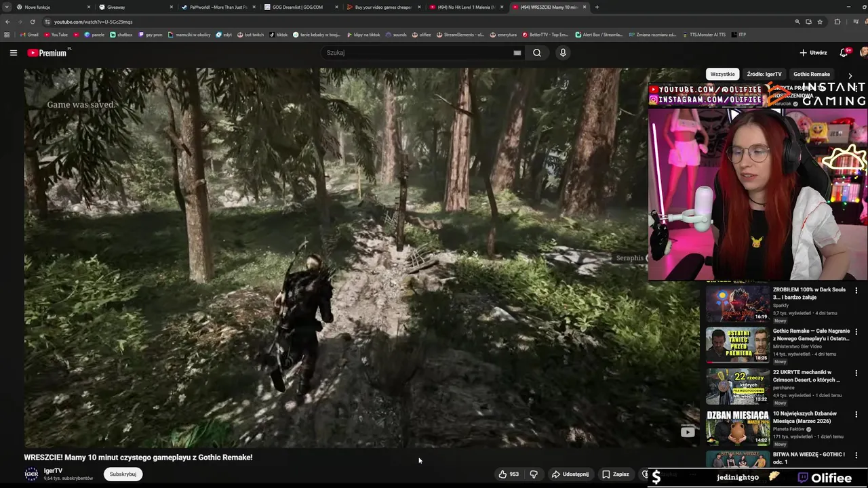Open 22 rzeczy Crimson Desert thumbnail
Viewport: 868px width, 488px height.
pos(737,386)
